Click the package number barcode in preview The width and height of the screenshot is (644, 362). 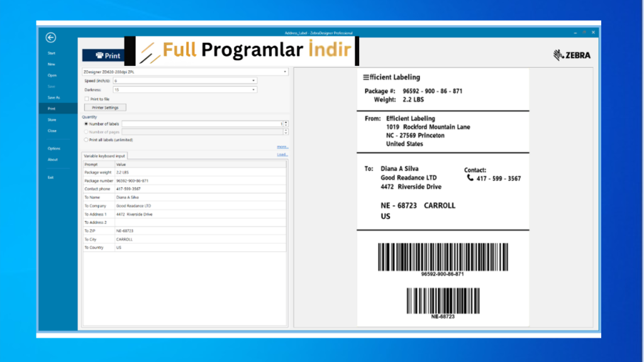(x=443, y=257)
